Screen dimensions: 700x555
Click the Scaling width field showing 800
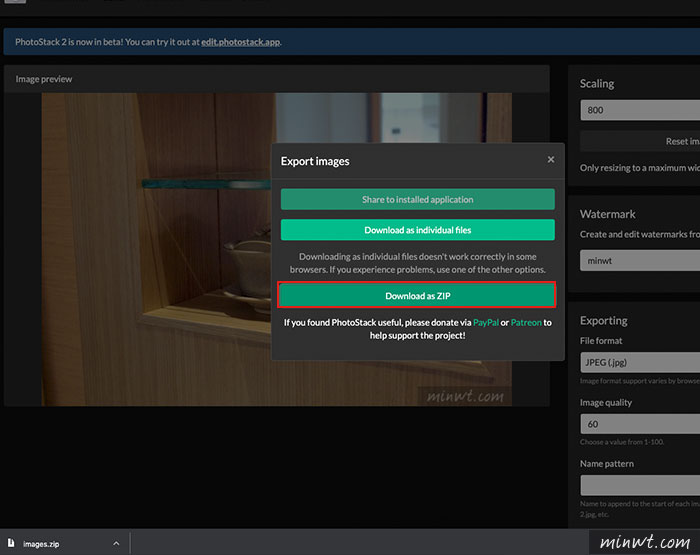[640, 110]
